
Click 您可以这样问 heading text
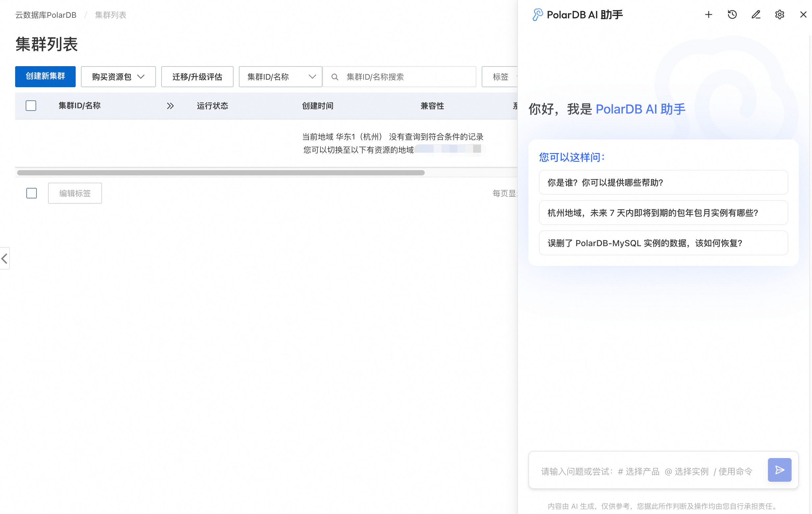[571, 157]
